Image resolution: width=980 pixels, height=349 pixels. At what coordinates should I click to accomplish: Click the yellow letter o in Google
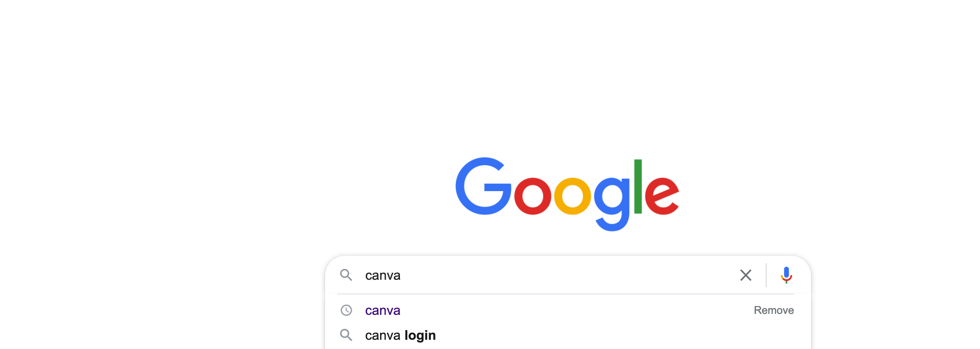point(572,196)
